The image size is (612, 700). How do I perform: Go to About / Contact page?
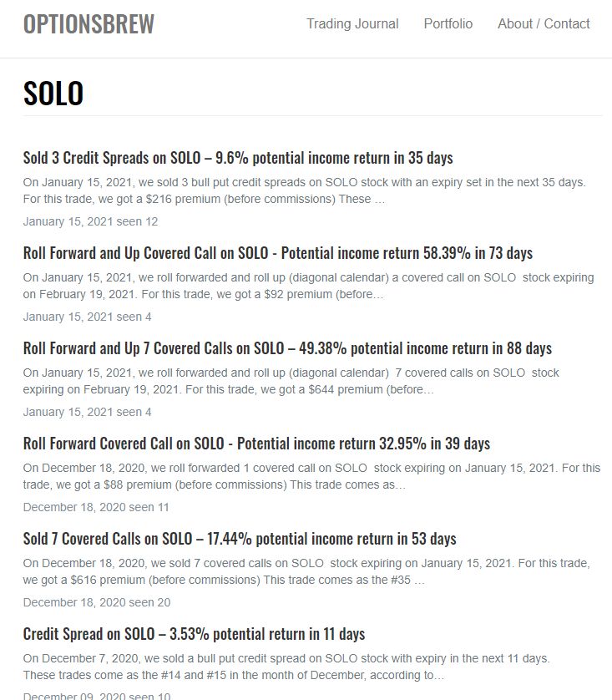544,23
